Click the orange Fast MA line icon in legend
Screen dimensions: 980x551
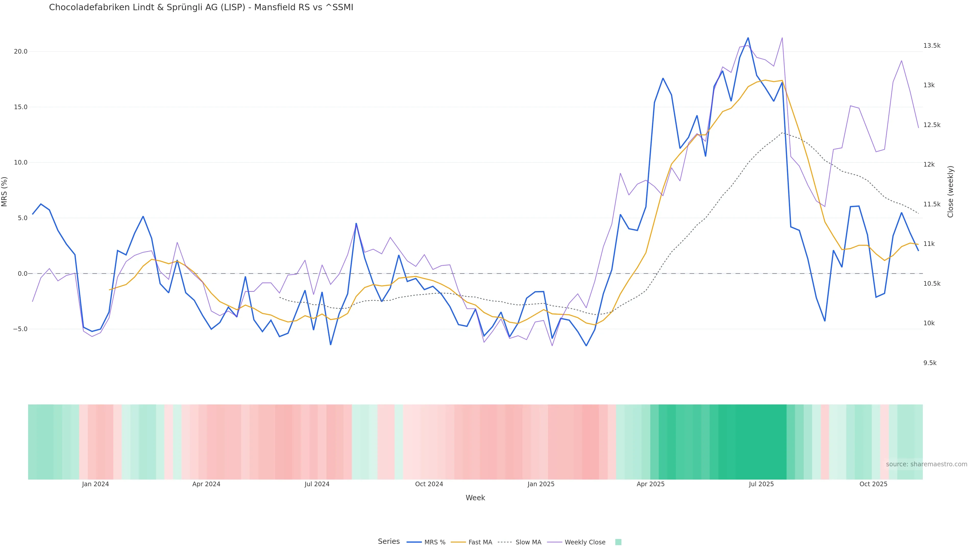458,542
